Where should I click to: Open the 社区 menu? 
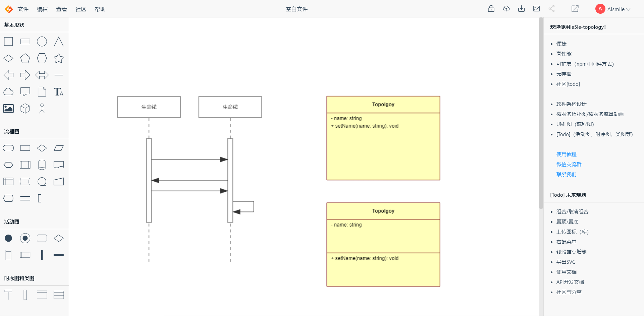(x=81, y=9)
